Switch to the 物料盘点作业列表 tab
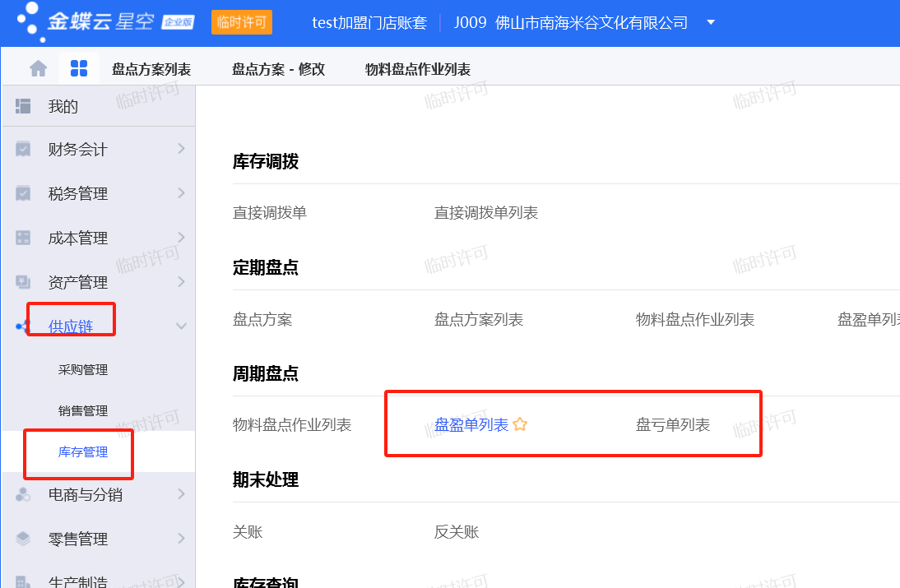The height and width of the screenshot is (588, 900). pos(418,70)
